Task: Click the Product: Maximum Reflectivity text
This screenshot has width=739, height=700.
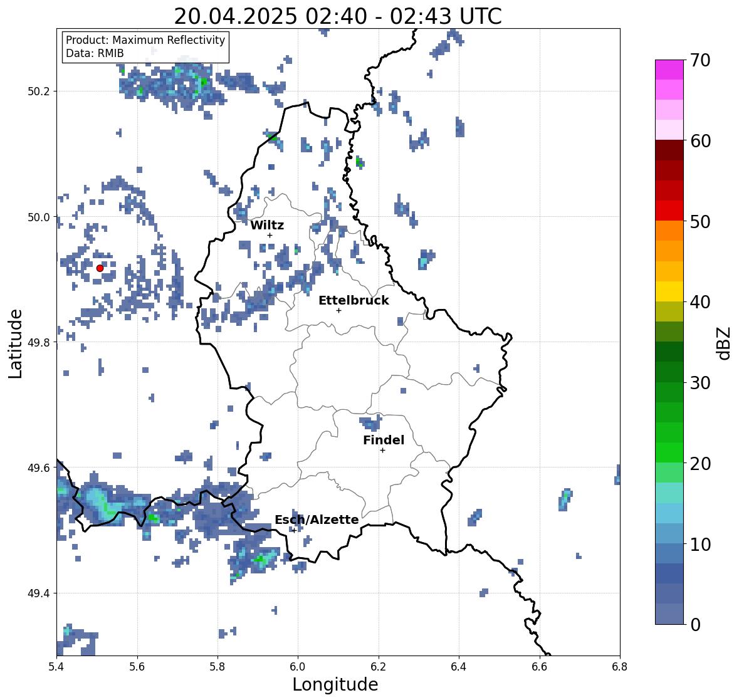Action: click(145, 40)
